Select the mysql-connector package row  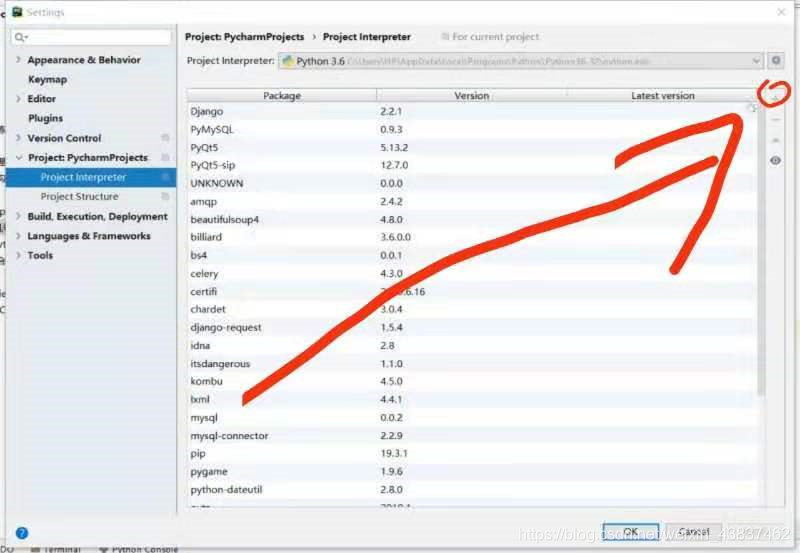tap(472, 436)
